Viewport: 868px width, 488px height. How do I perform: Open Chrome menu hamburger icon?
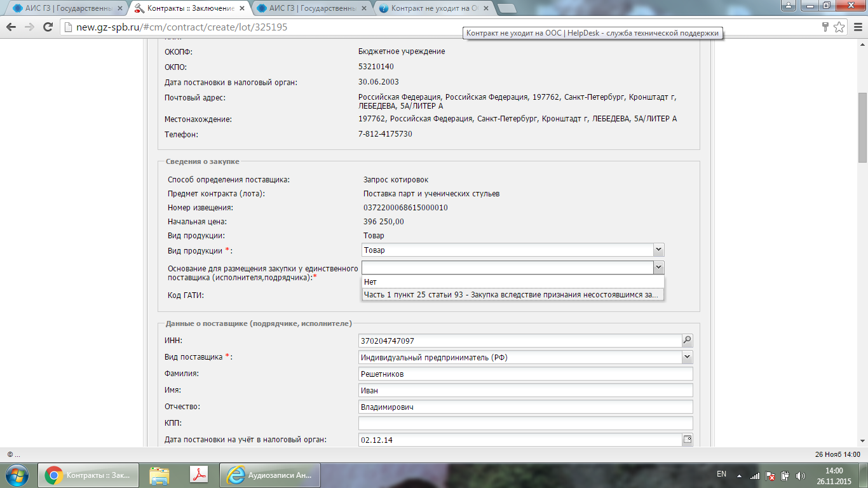(857, 27)
